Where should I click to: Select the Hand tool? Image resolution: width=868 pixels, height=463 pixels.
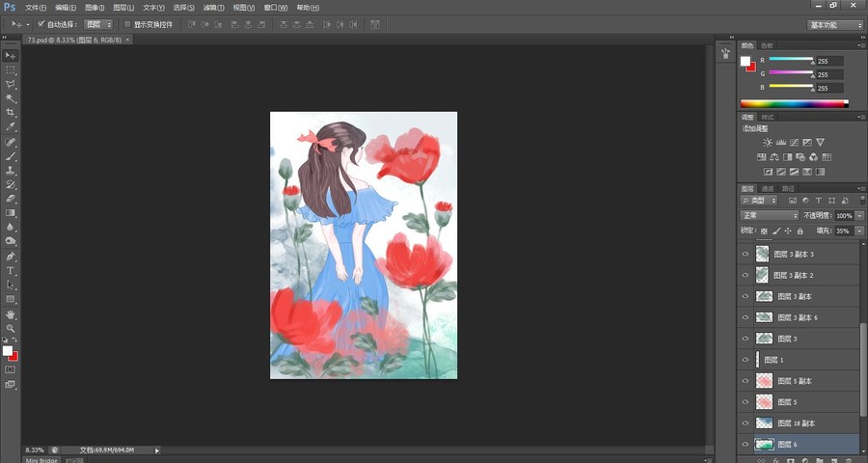click(x=10, y=314)
